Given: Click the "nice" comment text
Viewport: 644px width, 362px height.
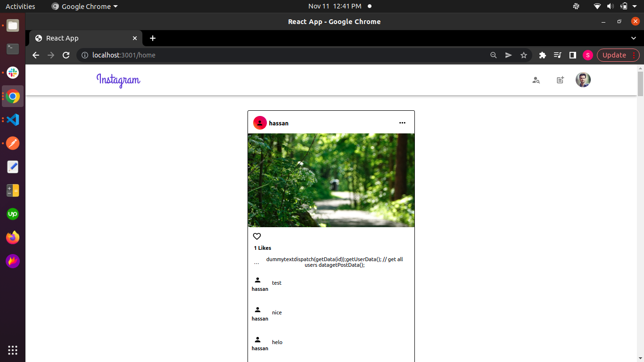Looking at the screenshot, I should pyautogui.click(x=277, y=313).
